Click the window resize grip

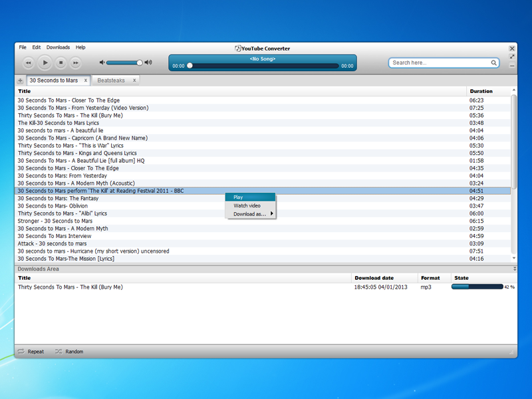(x=511, y=352)
